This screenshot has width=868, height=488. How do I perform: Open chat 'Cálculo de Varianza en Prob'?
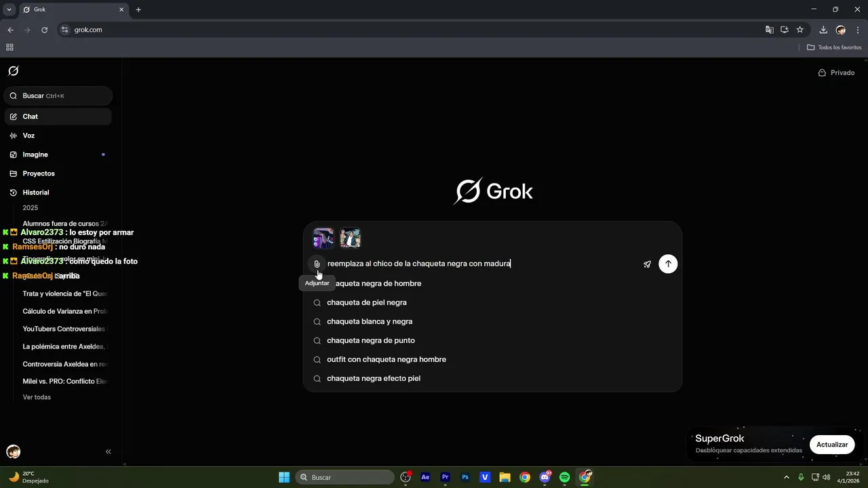point(65,311)
